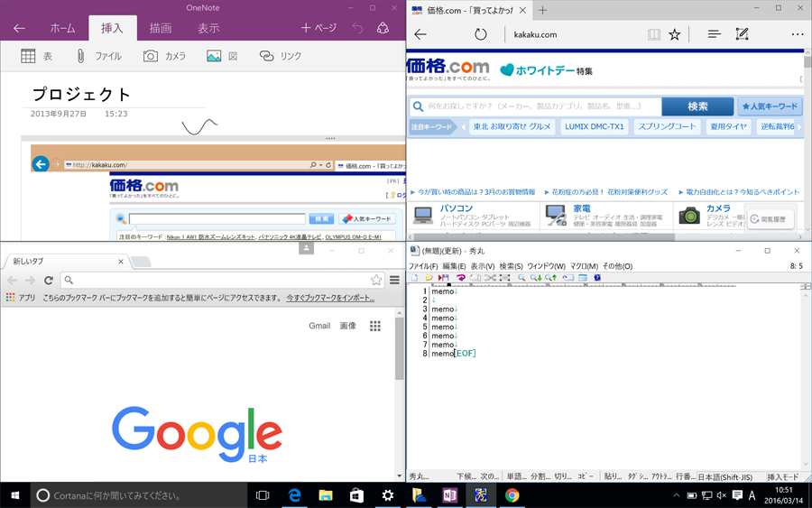
Task: Open Chrome hamburger menu
Action: point(394,281)
